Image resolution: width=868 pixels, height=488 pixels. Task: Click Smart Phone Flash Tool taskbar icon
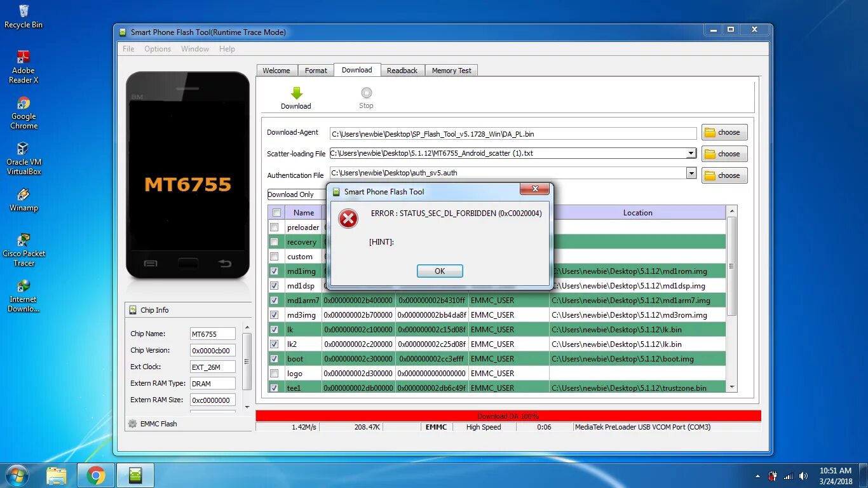[135, 475]
